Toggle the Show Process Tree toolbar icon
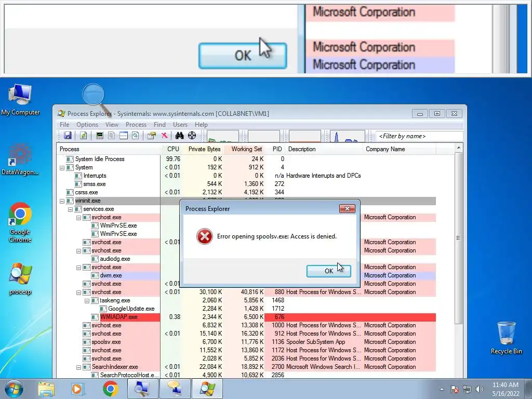The width and height of the screenshot is (532, 399). tap(111, 136)
